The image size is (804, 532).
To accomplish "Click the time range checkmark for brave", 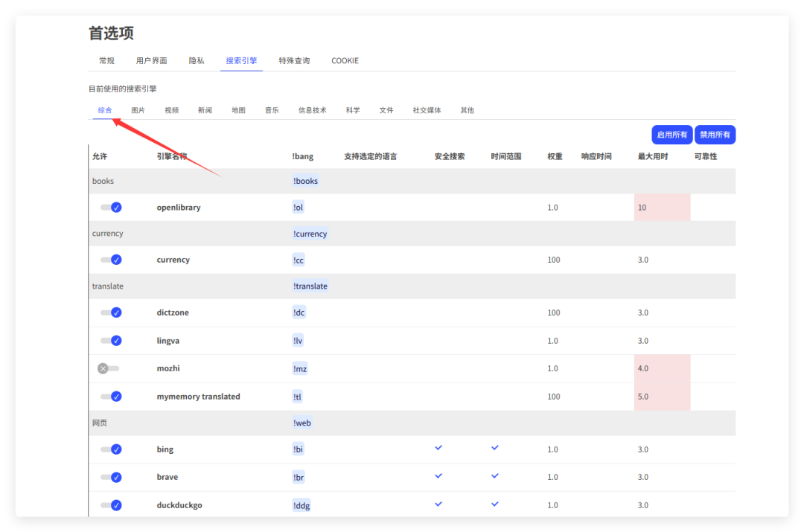I will pos(494,476).
